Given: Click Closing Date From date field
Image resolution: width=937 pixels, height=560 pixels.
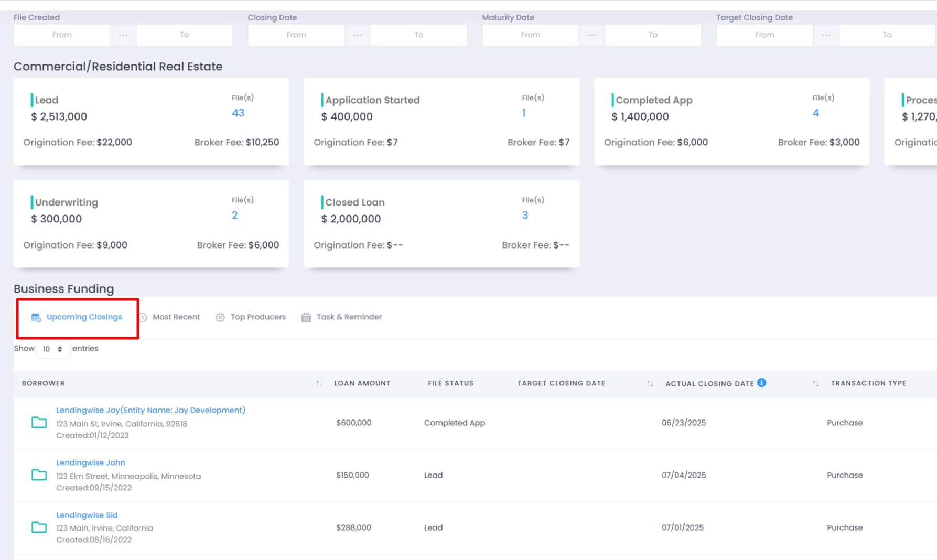Looking at the screenshot, I should tap(296, 35).
